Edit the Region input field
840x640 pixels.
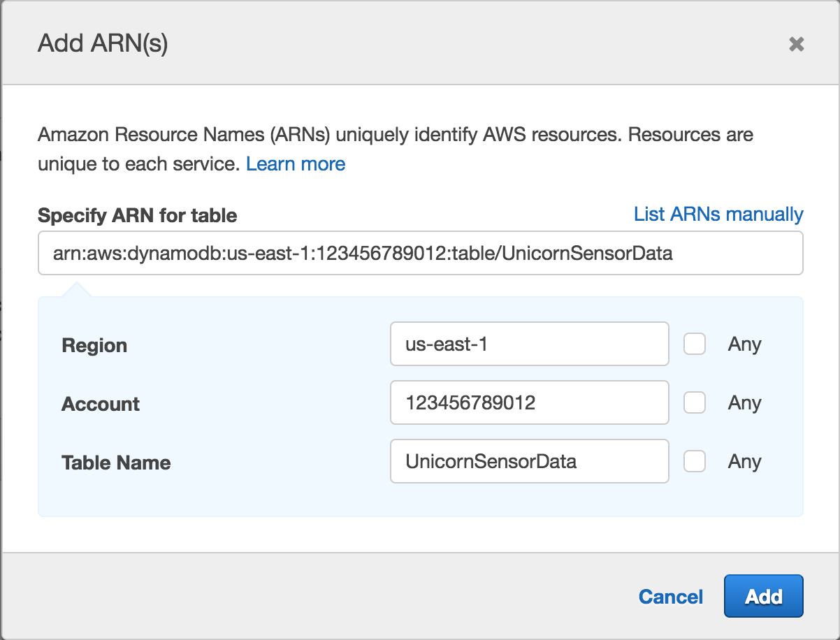(530, 344)
